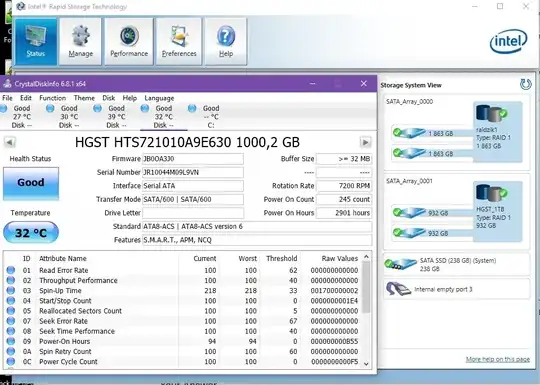Select the Start/Stop Count row
This screenshot has height=385, width=540.
tap(183, 301)
